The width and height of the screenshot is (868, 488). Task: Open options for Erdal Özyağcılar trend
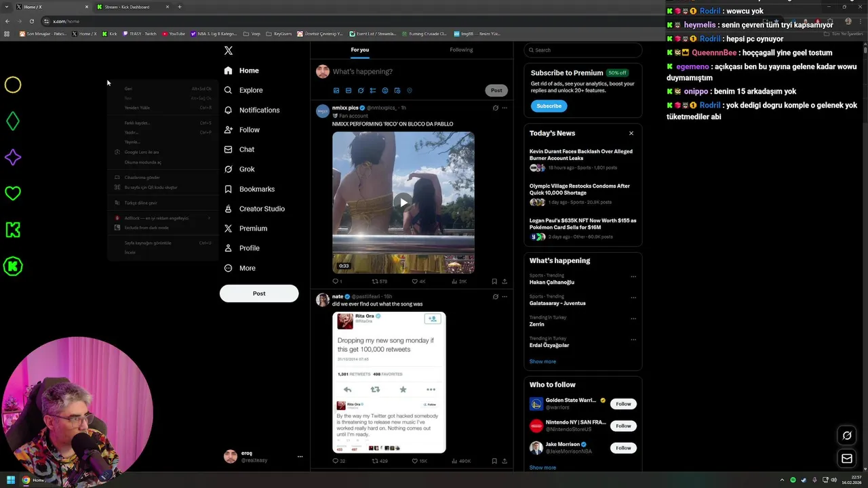[633, 340]
